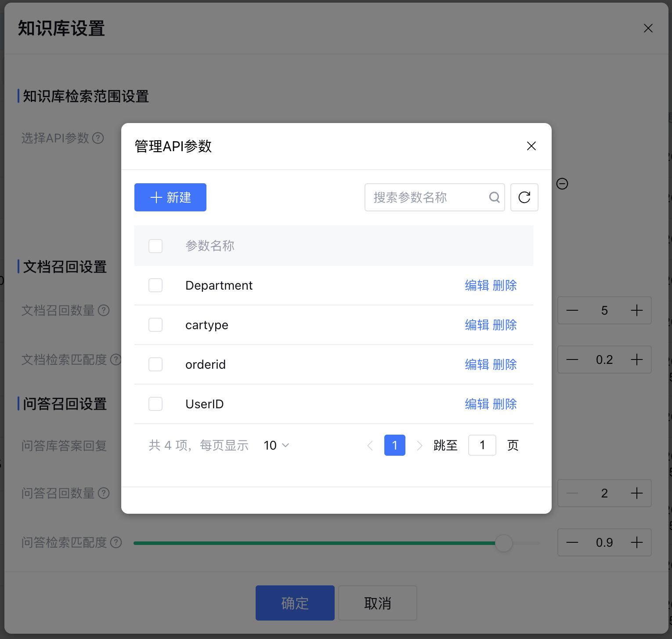Click the 新建 button

click(x=170, y=197)
